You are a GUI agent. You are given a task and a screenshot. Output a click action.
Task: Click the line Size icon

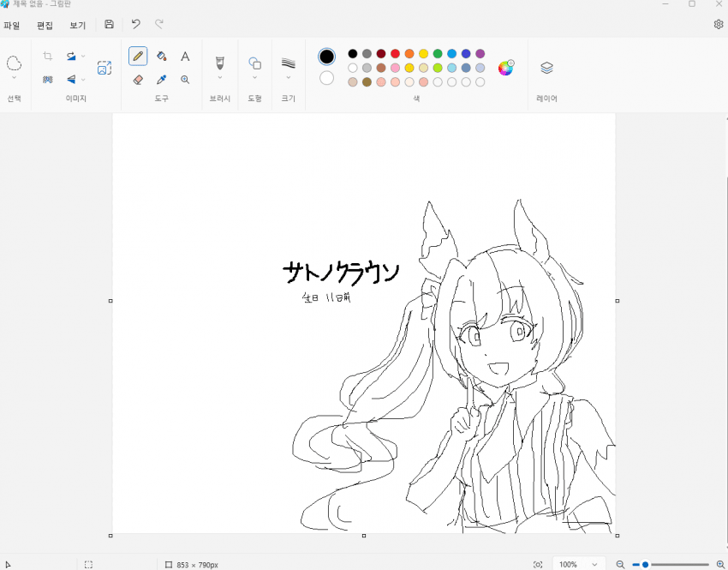click(x=289, y=63)
